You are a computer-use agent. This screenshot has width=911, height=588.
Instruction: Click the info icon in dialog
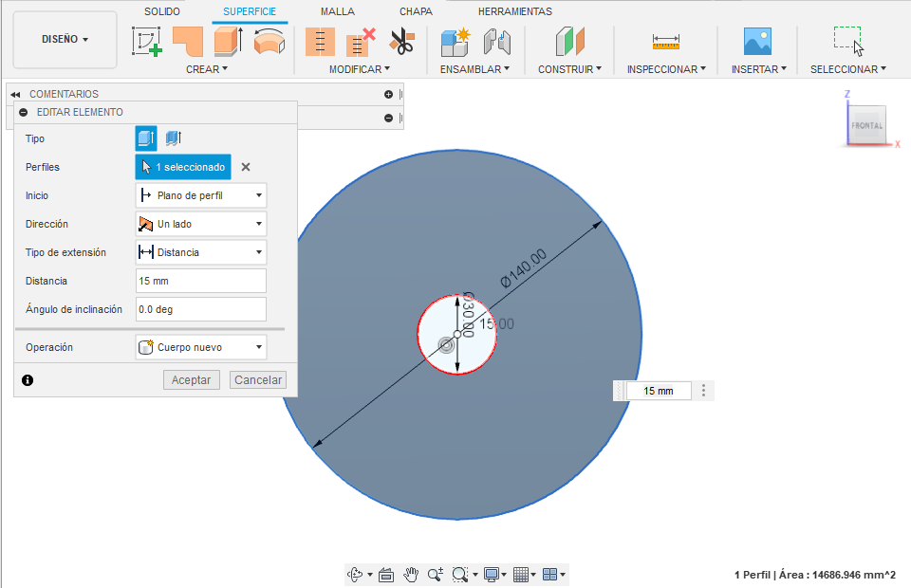28,380
